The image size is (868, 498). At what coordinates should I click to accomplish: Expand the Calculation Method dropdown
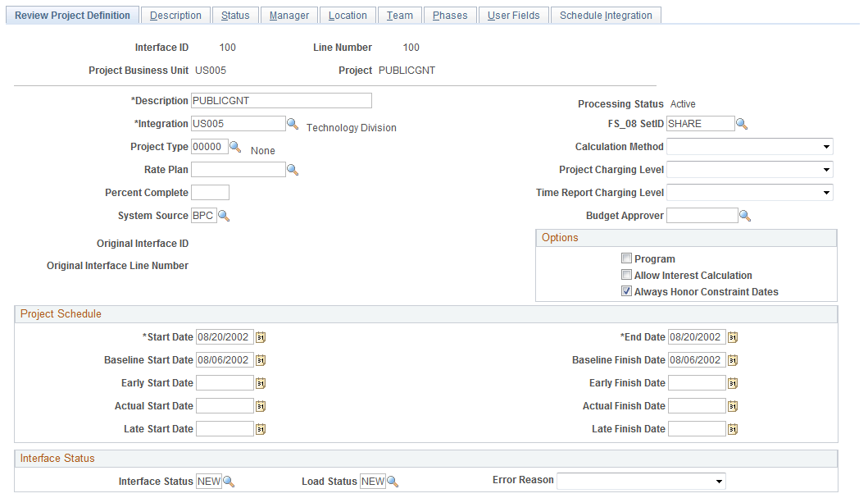749,147
